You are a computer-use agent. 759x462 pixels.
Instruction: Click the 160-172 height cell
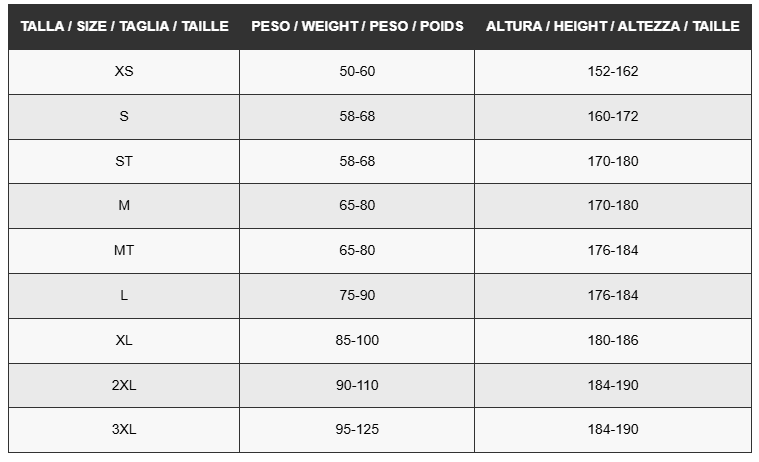(613, 117)
